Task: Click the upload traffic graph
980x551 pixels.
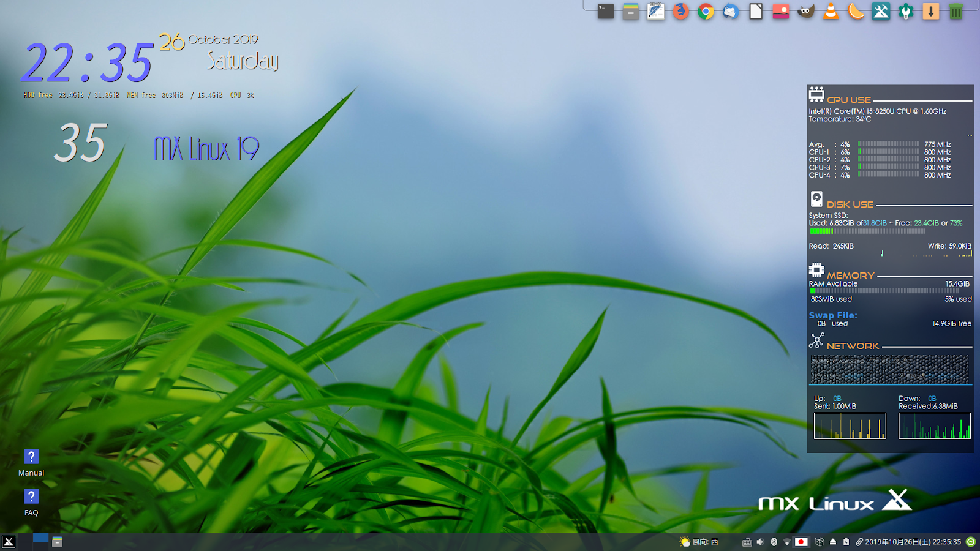Action: [850, 425]
